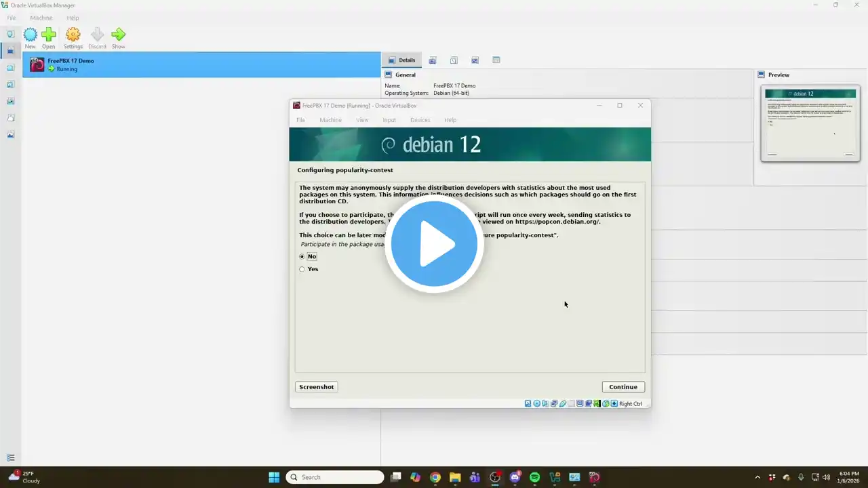Screen dimensions: 868x488
Task: Open Help menu in VirtualBox Manager
Action: [x=73, y=18]
